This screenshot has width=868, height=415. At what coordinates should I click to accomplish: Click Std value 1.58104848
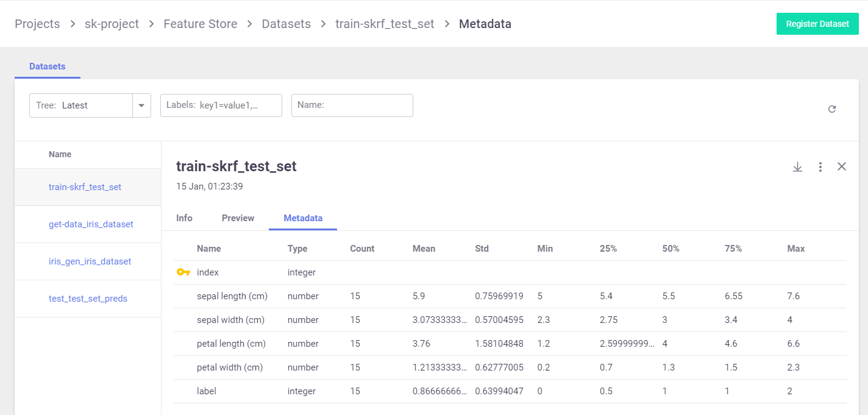click(499, 344)
